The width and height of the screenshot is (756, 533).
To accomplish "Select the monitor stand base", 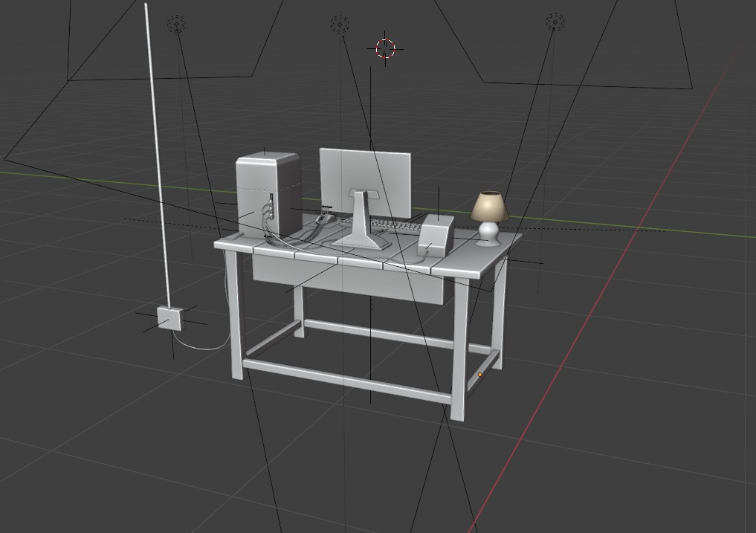I will (x=361, y=241).
